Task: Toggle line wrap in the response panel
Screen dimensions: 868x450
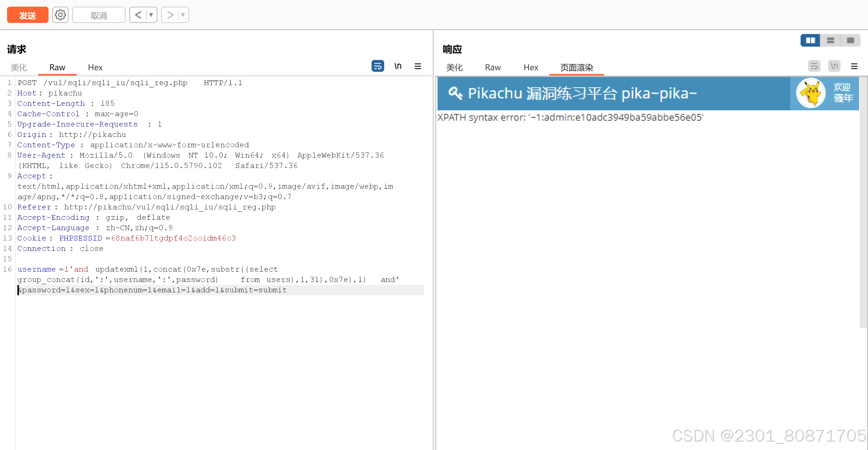Action: 814,66
